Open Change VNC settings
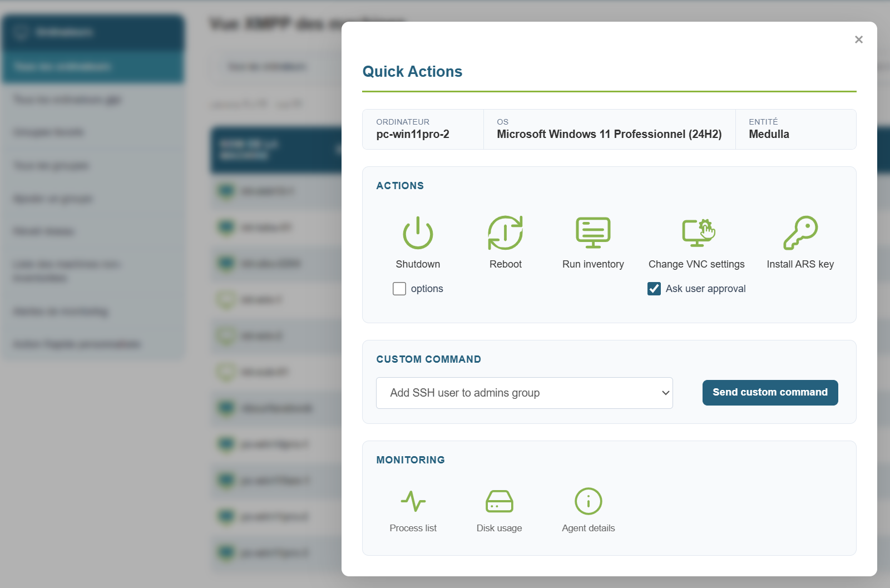Screen dimensions: 890x588 pyautogui.click(x=696, y=233)
